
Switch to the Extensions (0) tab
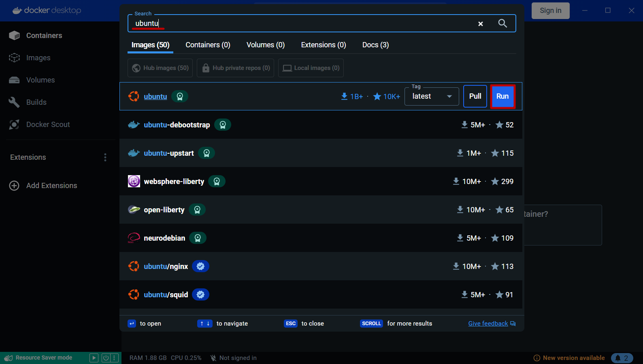[x=324, y=45]
